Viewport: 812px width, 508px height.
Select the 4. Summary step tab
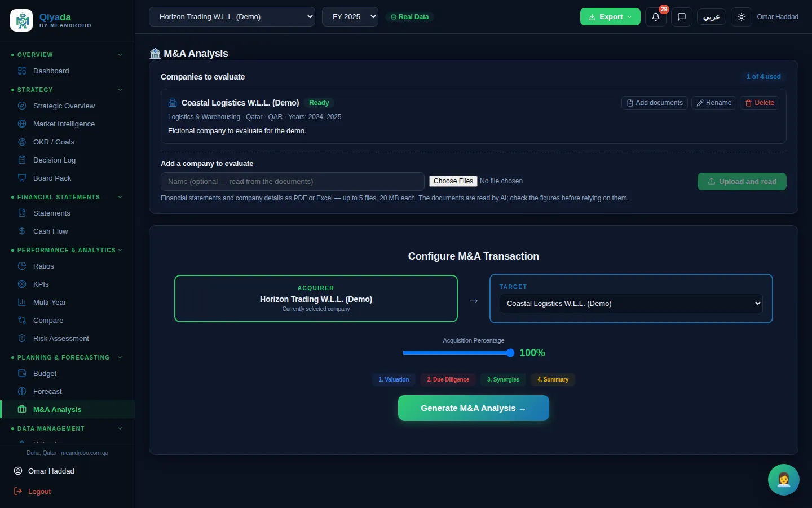pyautogui.click(x=553, y=379)
